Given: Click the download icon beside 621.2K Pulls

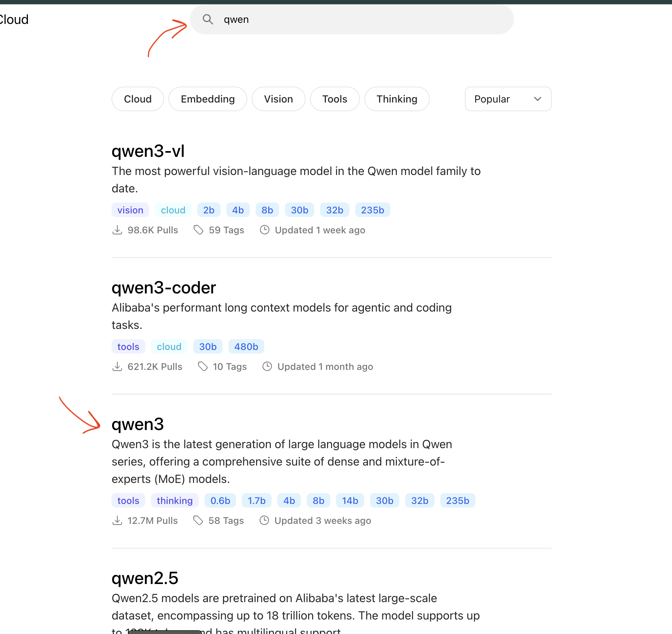Looking at the screenshot, I should tap(117, 366).
